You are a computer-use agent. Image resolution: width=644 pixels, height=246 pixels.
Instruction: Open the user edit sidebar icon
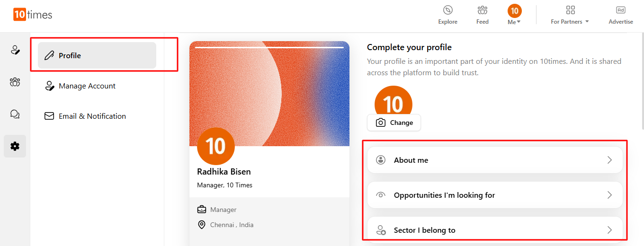coord(15,50)
